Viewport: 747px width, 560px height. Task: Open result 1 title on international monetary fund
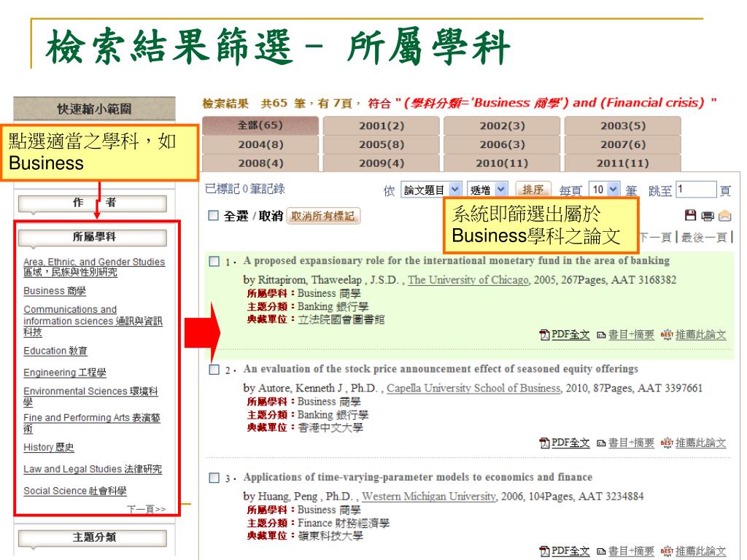tap(457, 261)
